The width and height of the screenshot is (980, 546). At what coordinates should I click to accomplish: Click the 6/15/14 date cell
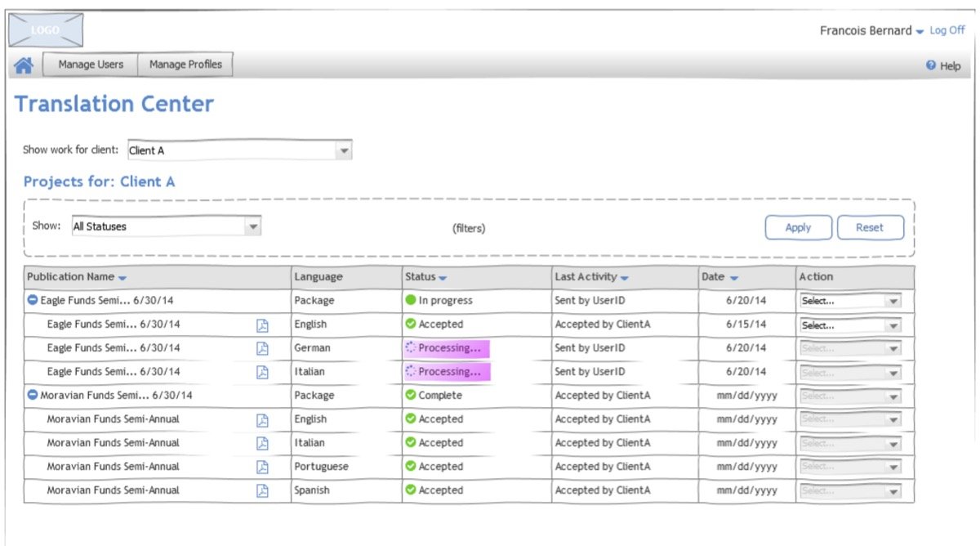click(746, 324)
